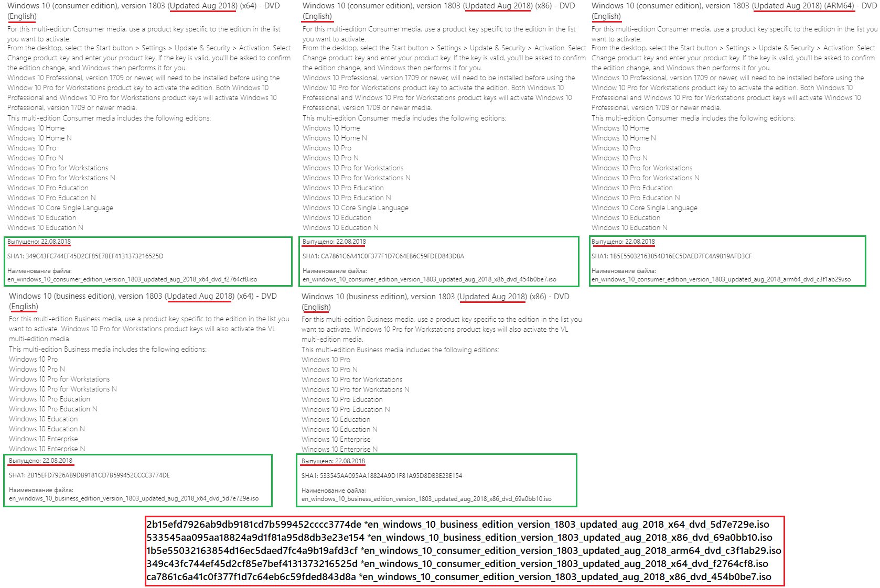Select 'Windows 10 Education' in business x64 list
The image size is (880, 588).
[43, 419]
